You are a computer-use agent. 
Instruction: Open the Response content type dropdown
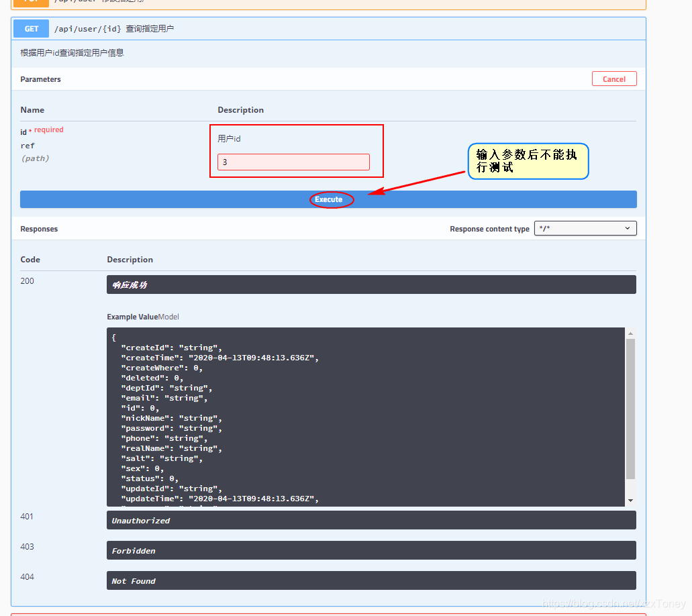click(585, 228)
